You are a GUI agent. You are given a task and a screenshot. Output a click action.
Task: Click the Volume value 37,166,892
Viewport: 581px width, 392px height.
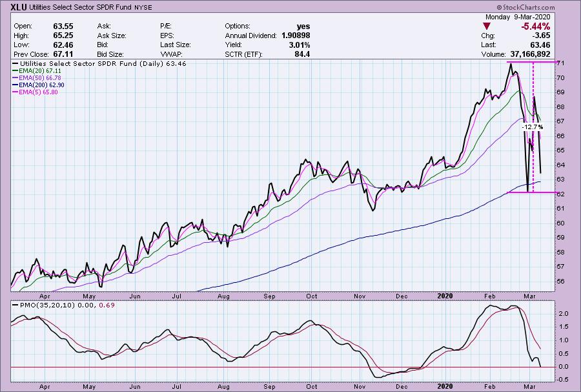tap(530, 54)
